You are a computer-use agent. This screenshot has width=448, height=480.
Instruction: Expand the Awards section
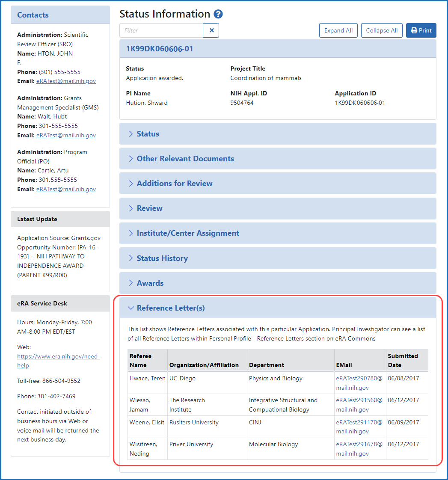click(150, 283)
